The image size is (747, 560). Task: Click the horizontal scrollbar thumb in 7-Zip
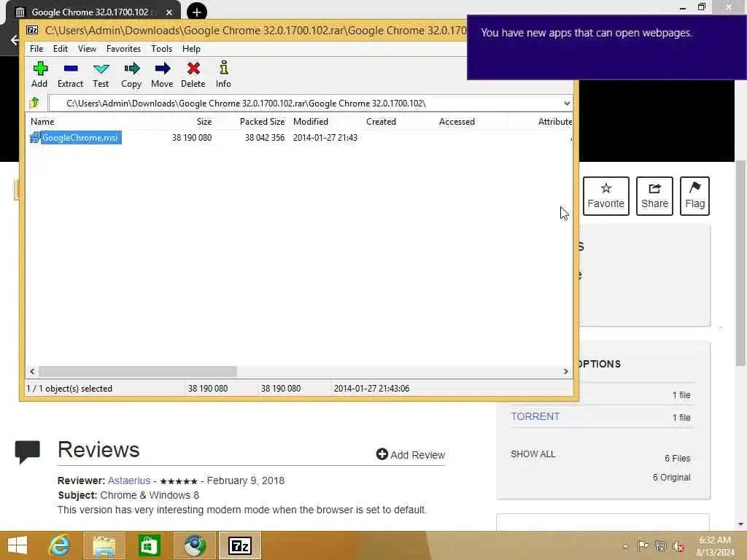coord(138,371)
